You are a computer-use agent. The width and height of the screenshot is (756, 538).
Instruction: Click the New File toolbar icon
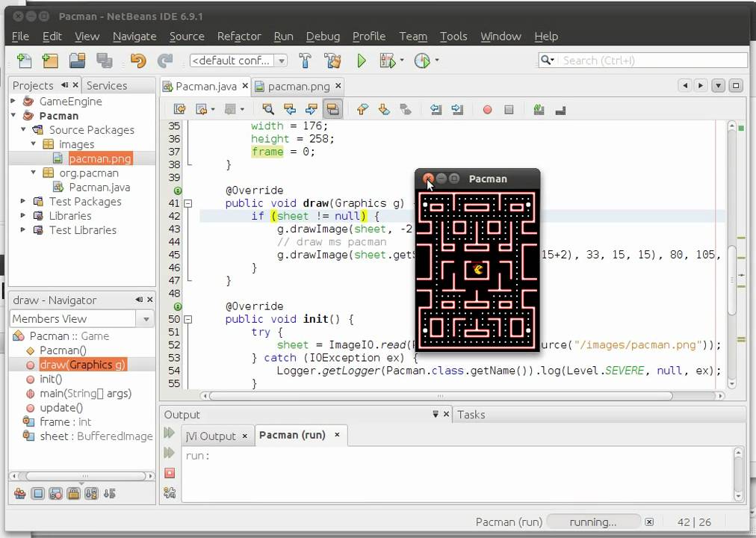(x=24, y=61)
